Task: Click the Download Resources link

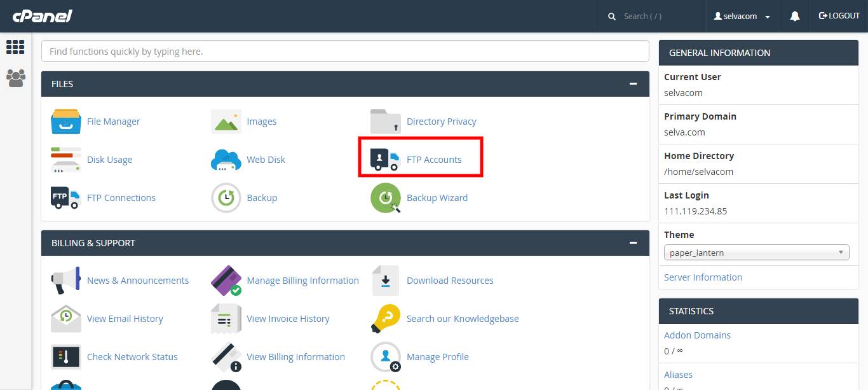Action: (x=450, y=281)
